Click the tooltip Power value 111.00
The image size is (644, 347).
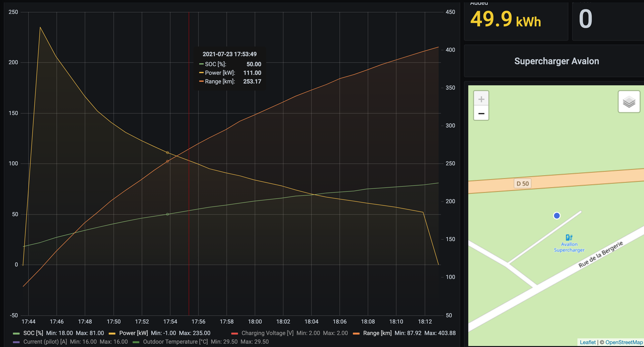pyautogui.click(x=252, y=73)
